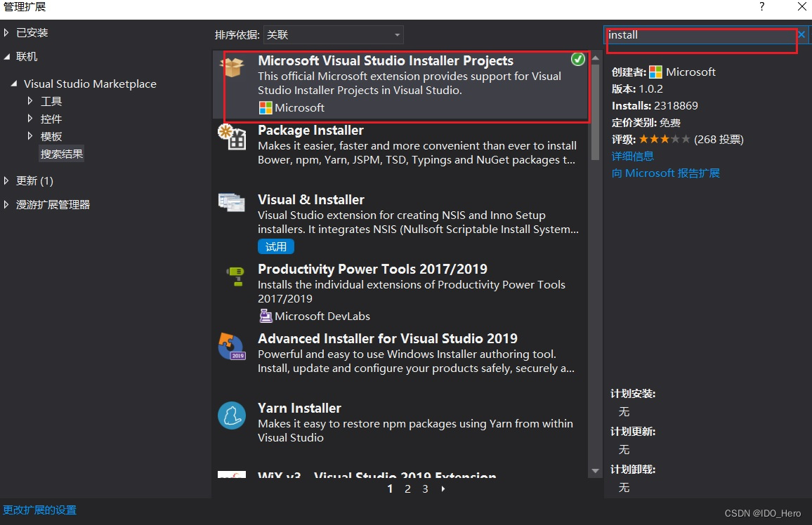Click the Microsoft Visual Studio Installer Projects box icon

tap(232, 67)
